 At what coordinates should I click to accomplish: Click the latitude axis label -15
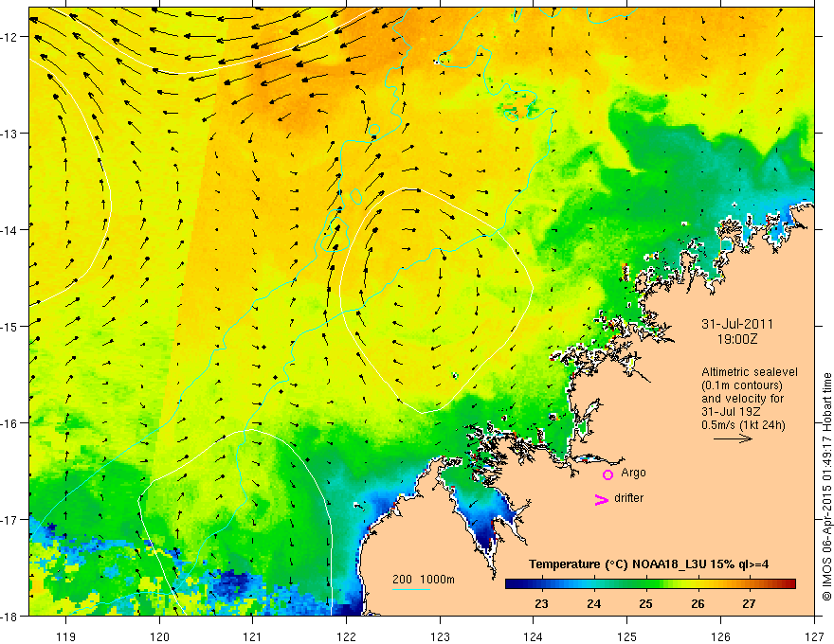pyautogui.click(x=11, y=326)
